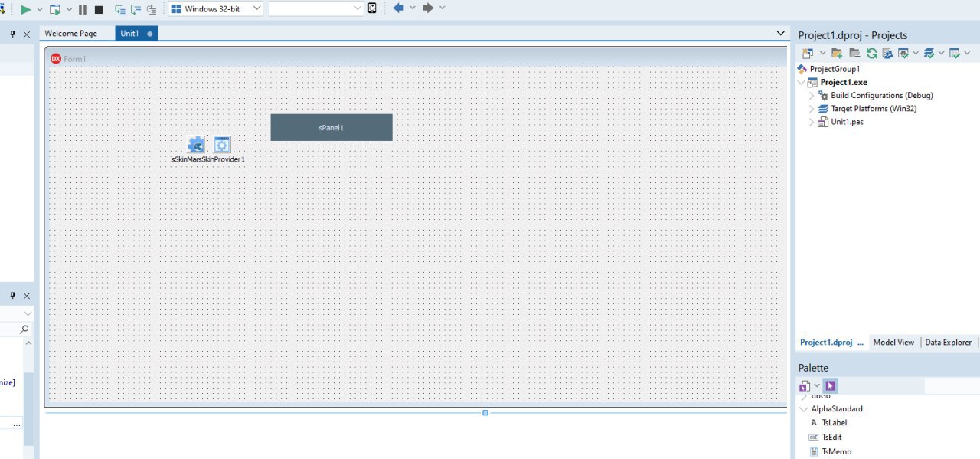The width and height of the screenshot is (980, 459).
Task: Open the dropdown arrow next to Run
Action: tap(40, 9)
